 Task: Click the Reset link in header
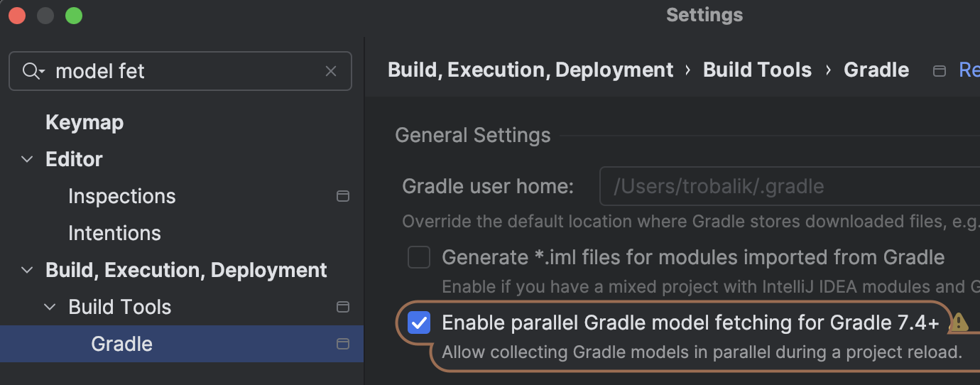(969, 70)
